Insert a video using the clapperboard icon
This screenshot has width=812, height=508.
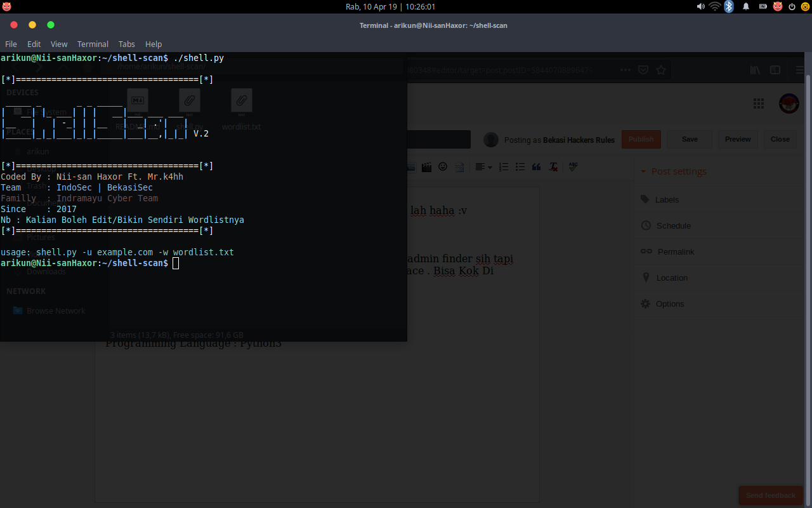tap(426, 167)
